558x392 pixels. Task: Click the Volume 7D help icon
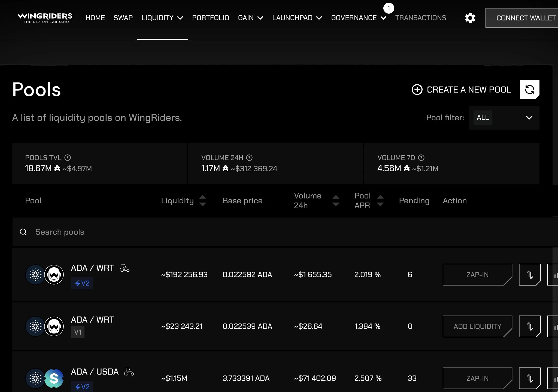(x=421, y=158)
